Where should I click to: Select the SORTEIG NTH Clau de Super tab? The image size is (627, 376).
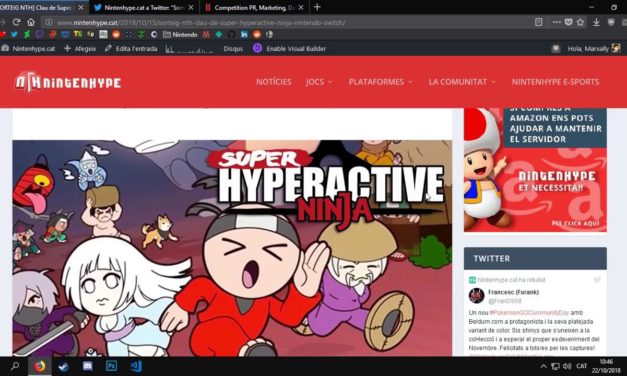click(x=37, y=7)
